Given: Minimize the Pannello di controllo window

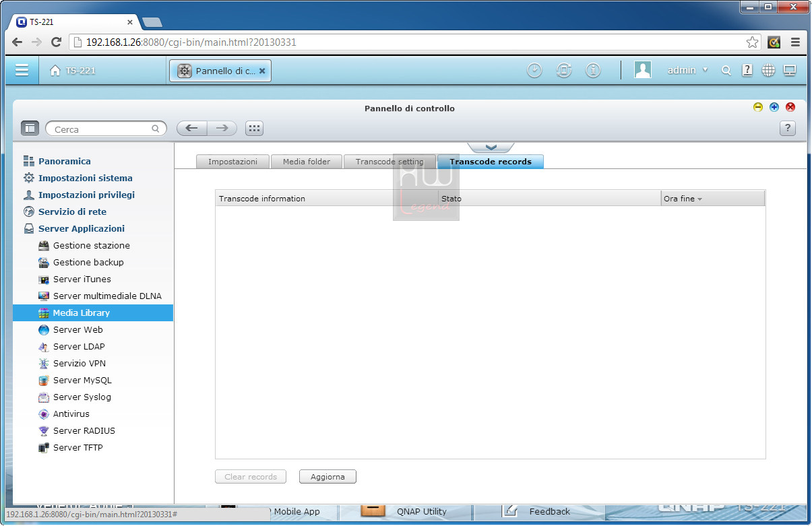Looking at the screenshot, I should click(758, 107).
